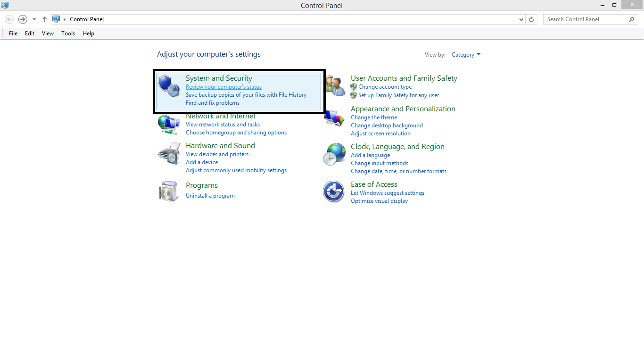
Task: Click the Control Panel icon in the title bar
Action: click(5, 5)
